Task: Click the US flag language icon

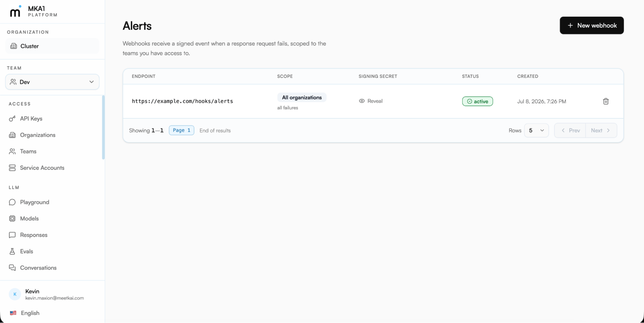Action: point(13,313)
